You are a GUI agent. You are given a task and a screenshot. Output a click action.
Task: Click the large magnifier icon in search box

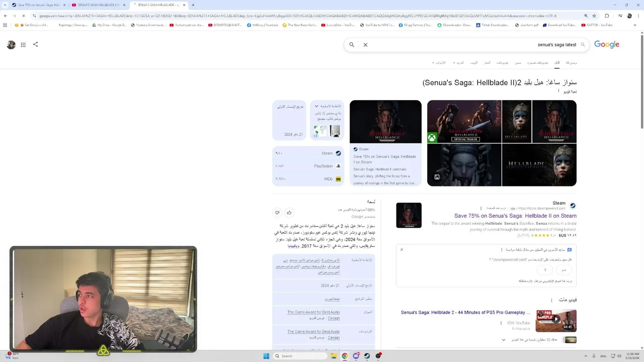pyautogui.click(x=352, y=45)
